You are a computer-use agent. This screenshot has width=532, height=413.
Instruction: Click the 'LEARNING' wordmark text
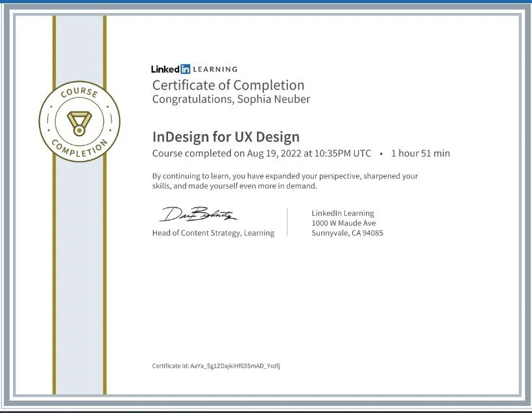pyautogui.click(x=214, y=69)
